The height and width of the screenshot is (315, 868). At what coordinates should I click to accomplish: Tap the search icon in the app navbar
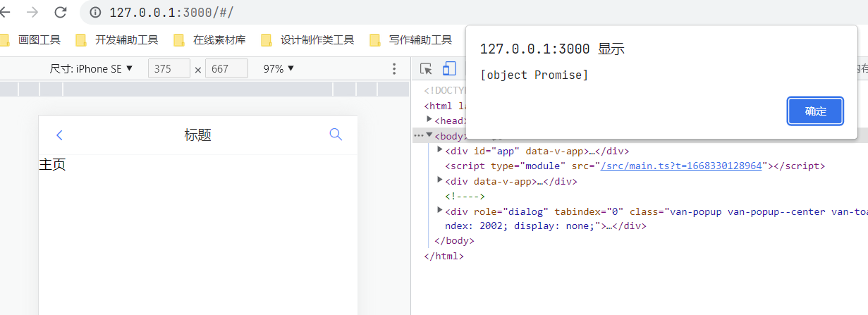pos(336,135)
